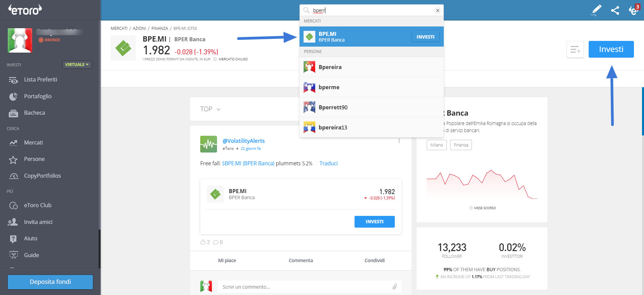
Task: Click the BPER Banca logo in header
Action: point(123,48)
